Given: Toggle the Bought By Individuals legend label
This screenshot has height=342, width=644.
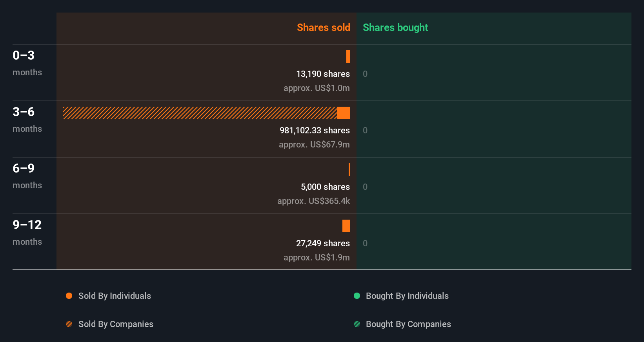Looking at the screenshot, I should click(x=407, y=296).
